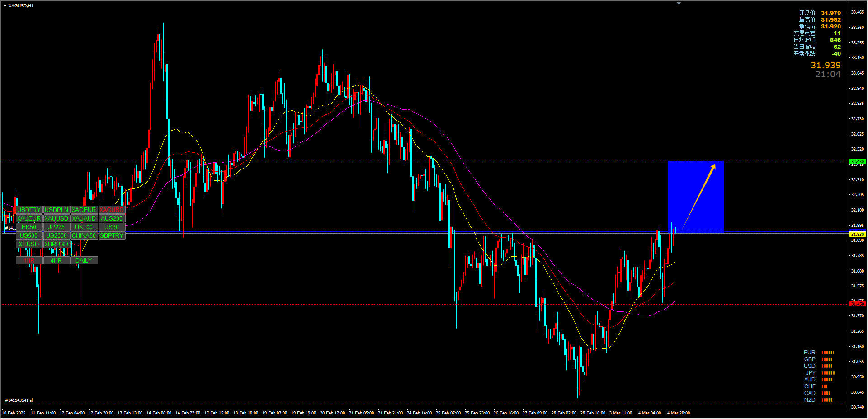
Task: Load the US500 index chart
Action: point(29,235)
